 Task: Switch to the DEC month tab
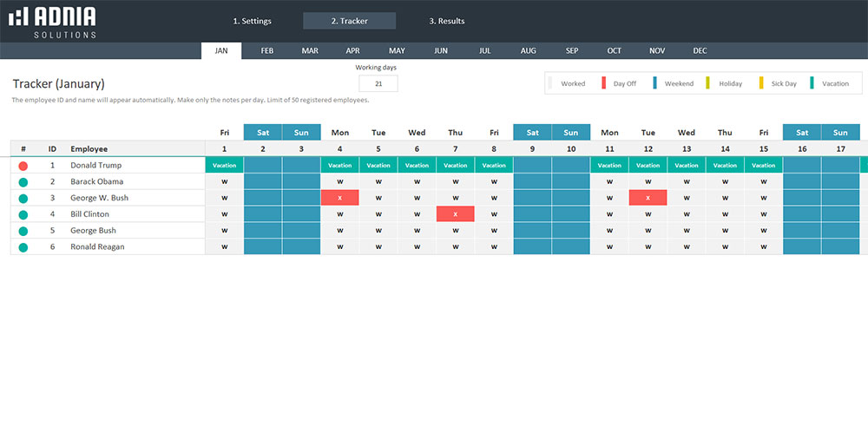click(x=700, y=51)
